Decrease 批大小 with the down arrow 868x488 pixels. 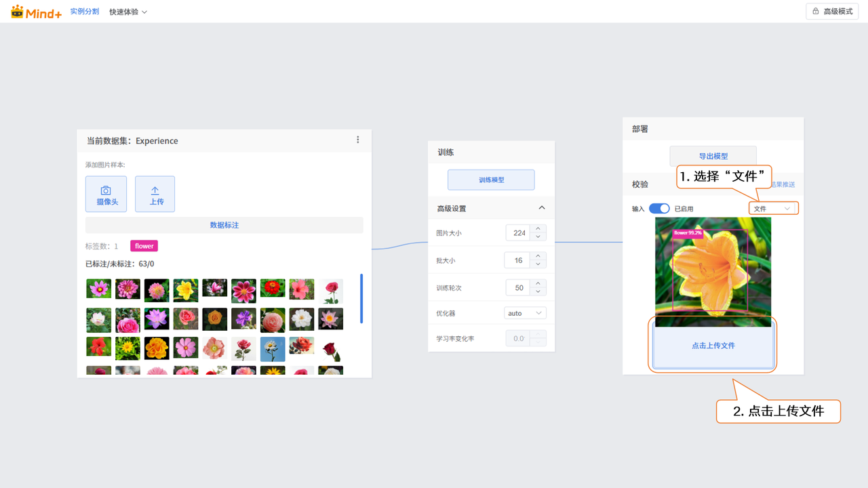click(x=538, y=264)
